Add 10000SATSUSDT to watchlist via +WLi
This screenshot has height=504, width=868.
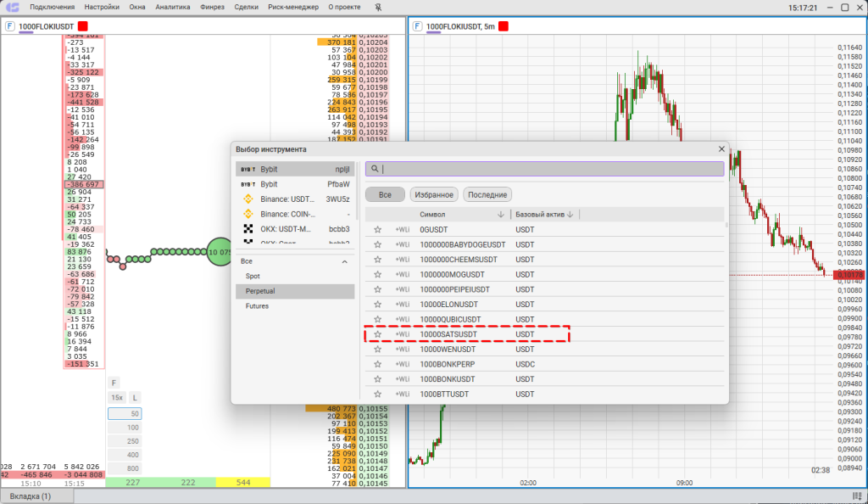[x=403, y=334]
